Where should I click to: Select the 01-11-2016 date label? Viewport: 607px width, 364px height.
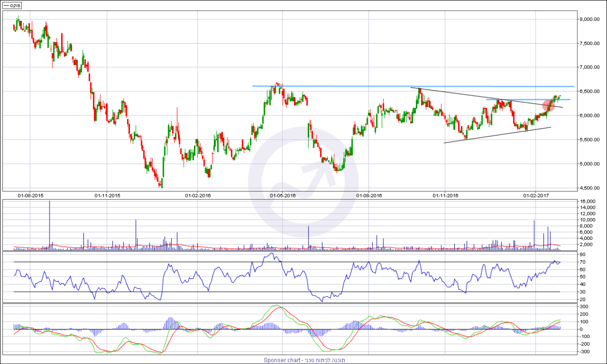click(445, 195)
